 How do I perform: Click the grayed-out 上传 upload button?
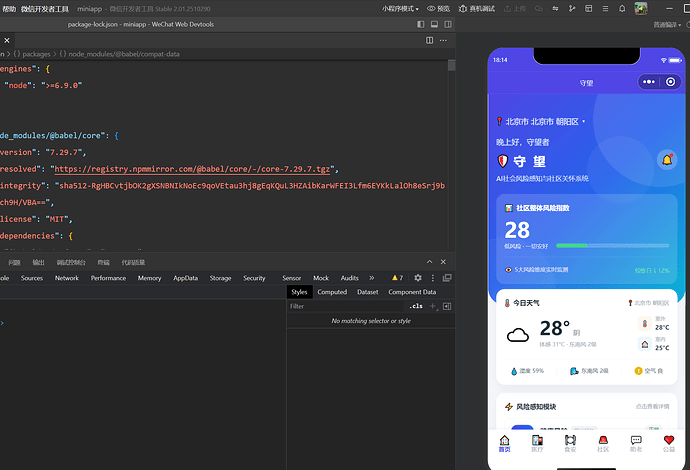(515, 9)
